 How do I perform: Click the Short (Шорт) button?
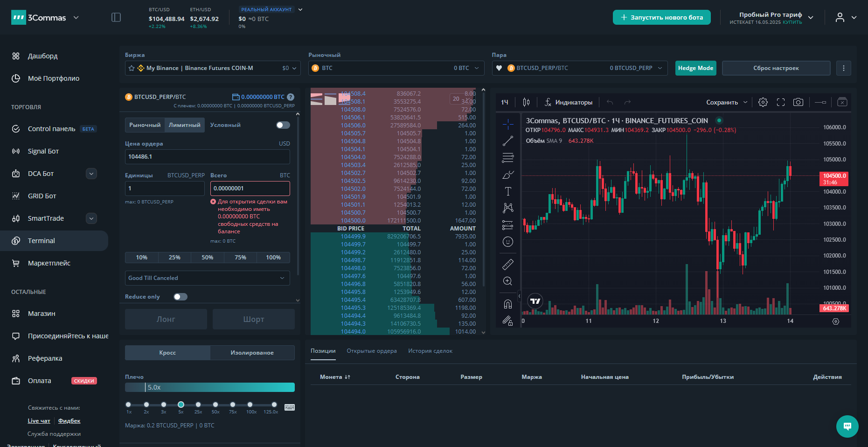(254, 319)
